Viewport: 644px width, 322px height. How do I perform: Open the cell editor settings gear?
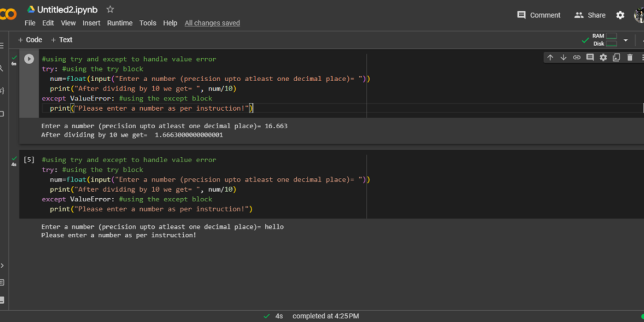603,57
